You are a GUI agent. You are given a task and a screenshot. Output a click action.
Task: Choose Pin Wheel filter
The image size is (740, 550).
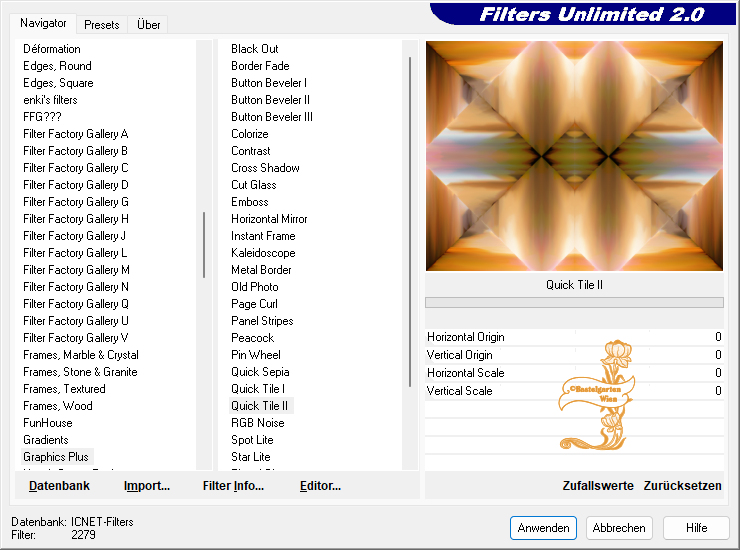[x=256, y=355]
